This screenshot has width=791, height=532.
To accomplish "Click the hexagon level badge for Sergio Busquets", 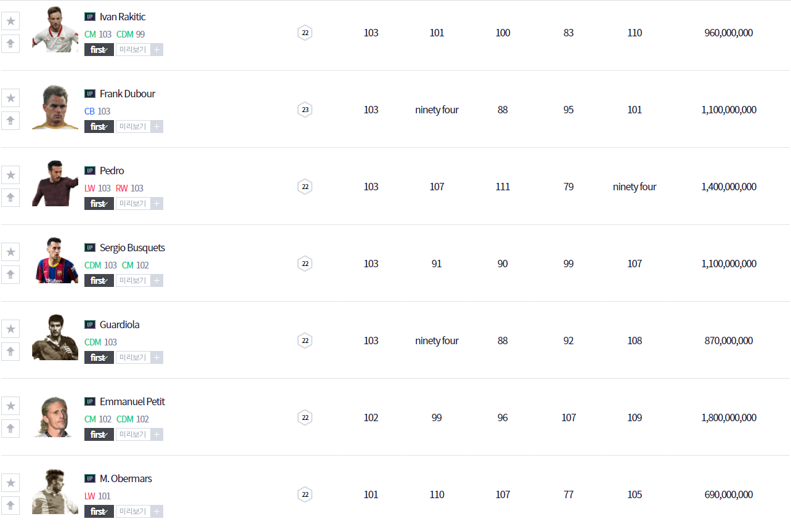I will coord(305,264).
